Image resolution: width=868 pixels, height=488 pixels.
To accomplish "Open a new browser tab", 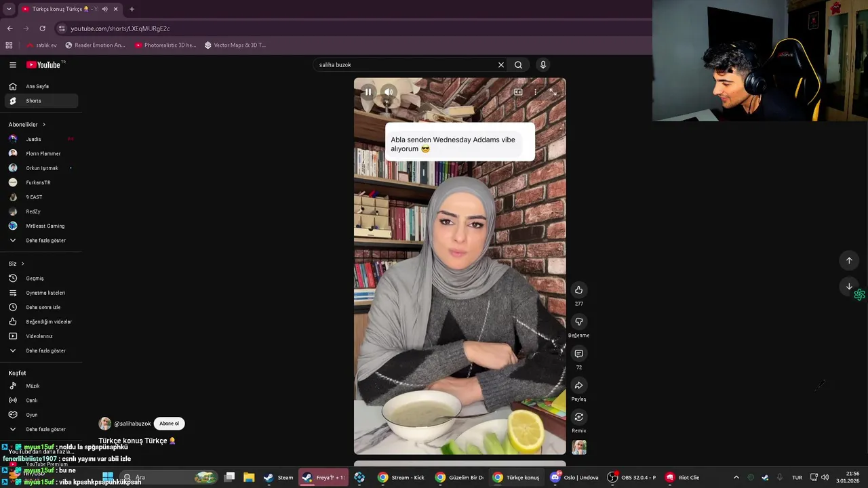I will coord(132,9).
